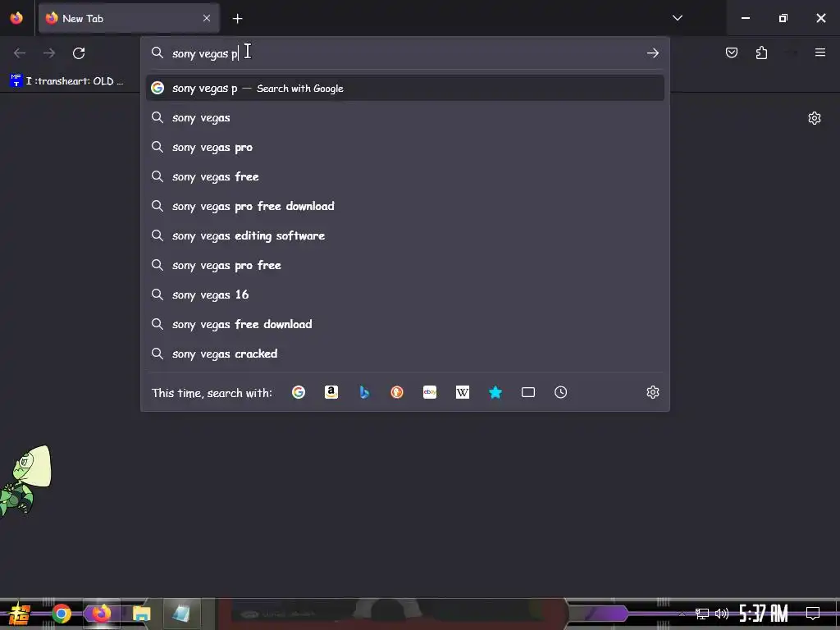Select suggestion 'sony vegas pro free download'
Image resolution: width=840 pixels, height=630 pixels.
(405, 206)
